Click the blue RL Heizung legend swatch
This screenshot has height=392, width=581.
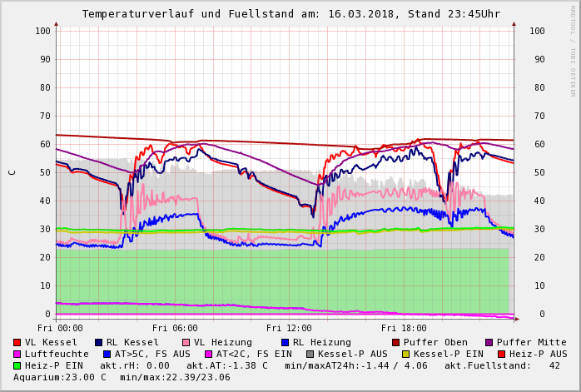[x=285, y=342]
